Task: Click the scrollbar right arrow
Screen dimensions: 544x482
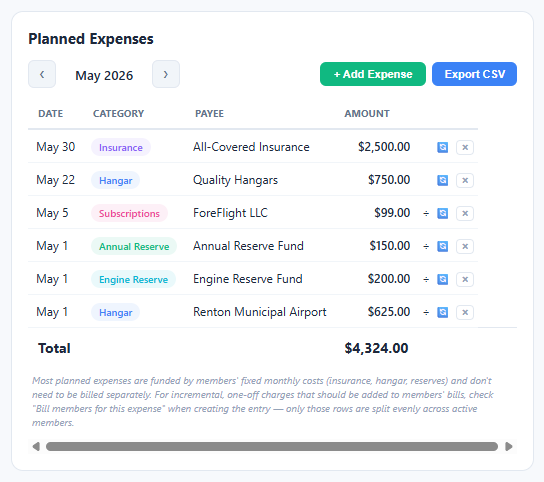Action: (509, 447)
